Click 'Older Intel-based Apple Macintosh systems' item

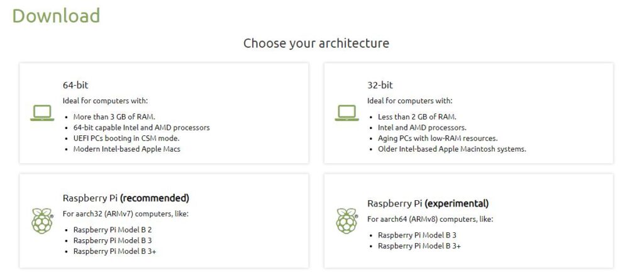[x=452, y=149]
